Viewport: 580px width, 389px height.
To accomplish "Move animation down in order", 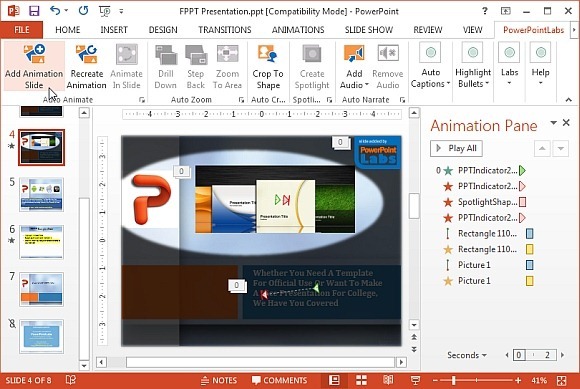I will [561, 149].
